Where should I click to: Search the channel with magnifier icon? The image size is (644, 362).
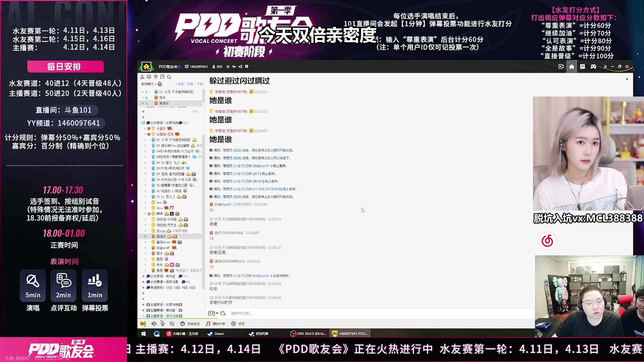[x=169, y=77]
